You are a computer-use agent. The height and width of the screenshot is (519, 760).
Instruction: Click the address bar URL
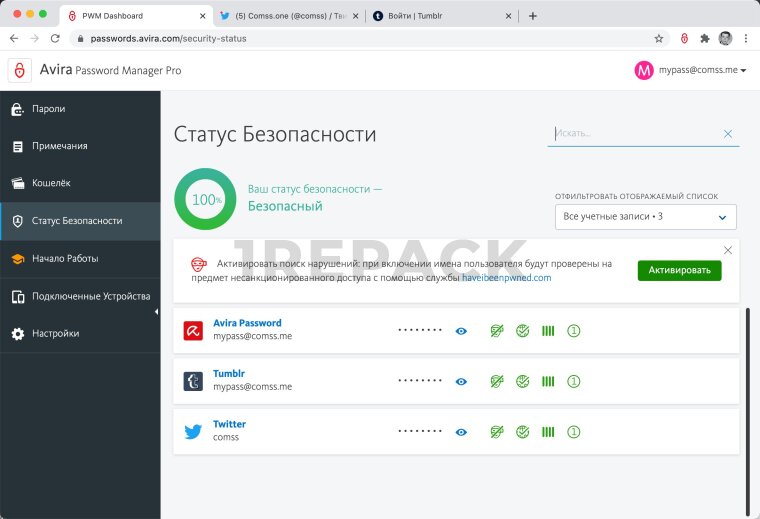click(x=168, y=39)
